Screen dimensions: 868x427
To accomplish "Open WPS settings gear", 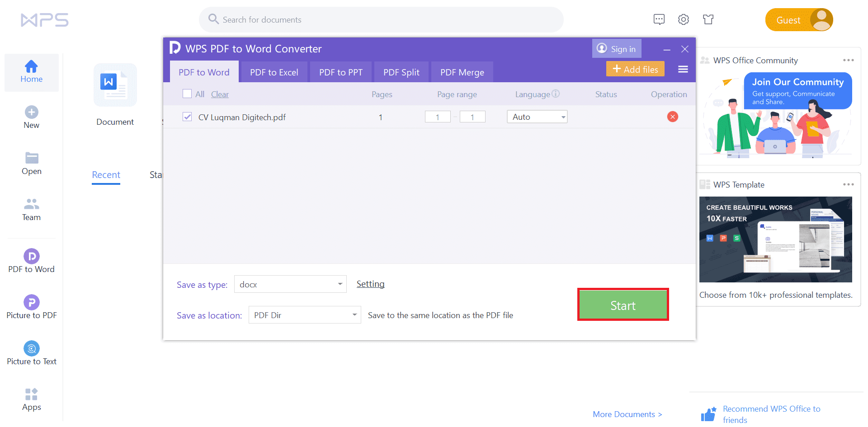I will [x=683, y=19].
